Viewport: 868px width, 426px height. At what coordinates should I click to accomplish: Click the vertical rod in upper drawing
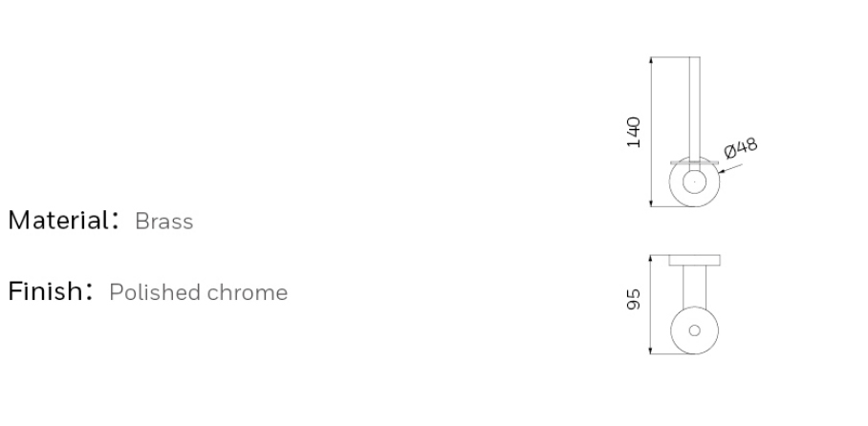pos(694,109)
